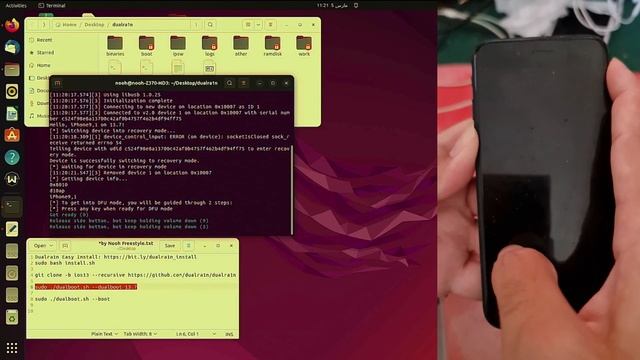The image size is (640, 360).
Task: Open the other folder in Files
Action: pyautogui.click(x=241, y=46)
